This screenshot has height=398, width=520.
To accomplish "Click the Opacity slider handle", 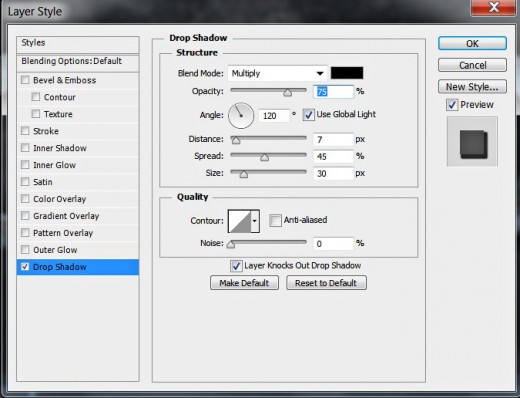I will [x=287, y=92].
